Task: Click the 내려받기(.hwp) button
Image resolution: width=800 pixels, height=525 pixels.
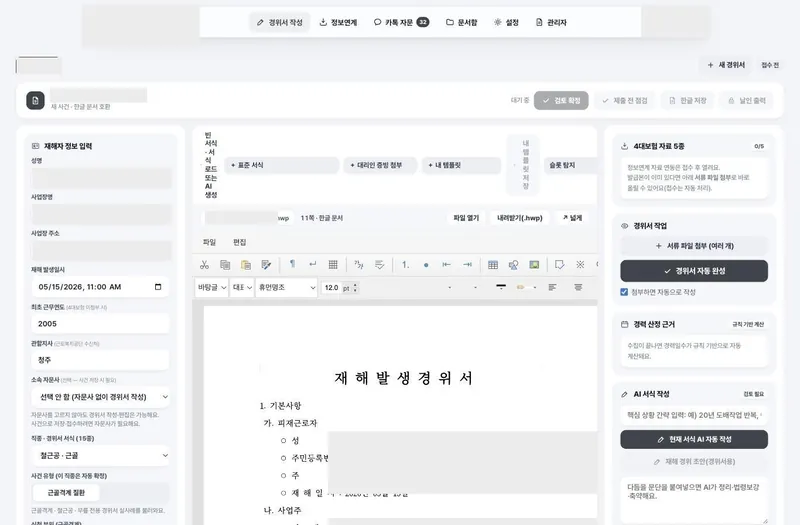Action: click(519, 218)
